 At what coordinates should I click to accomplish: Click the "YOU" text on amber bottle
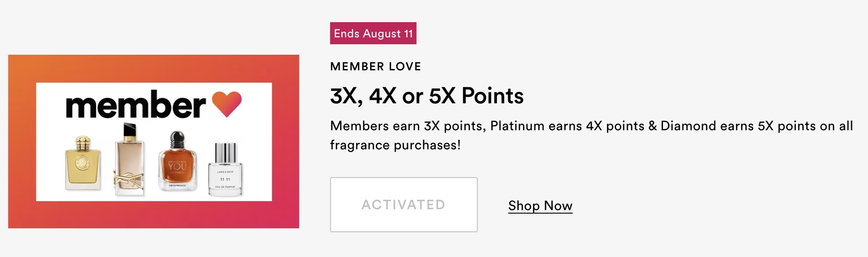point(177,167)
